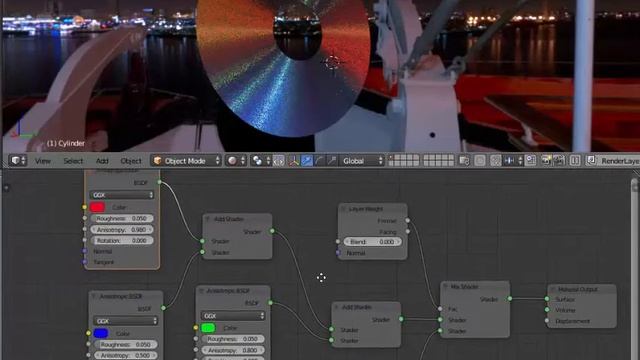This screenshot has height=360, width=640.
Task: Click the "(1) Cylinder" object label in viewport
Action: click(65, 143)
